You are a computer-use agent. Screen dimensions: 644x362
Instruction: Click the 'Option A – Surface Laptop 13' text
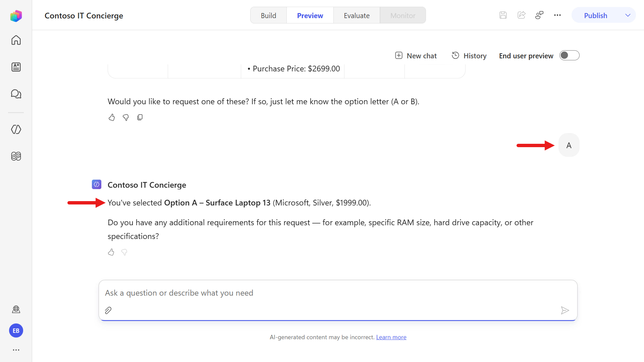[217, 203]
